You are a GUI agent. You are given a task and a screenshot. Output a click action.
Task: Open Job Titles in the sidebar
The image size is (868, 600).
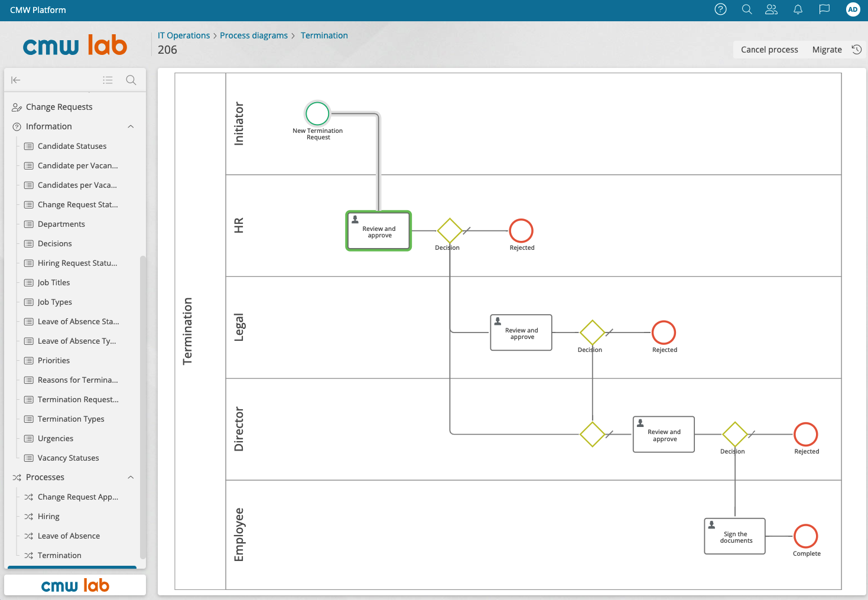click(54, 282)
